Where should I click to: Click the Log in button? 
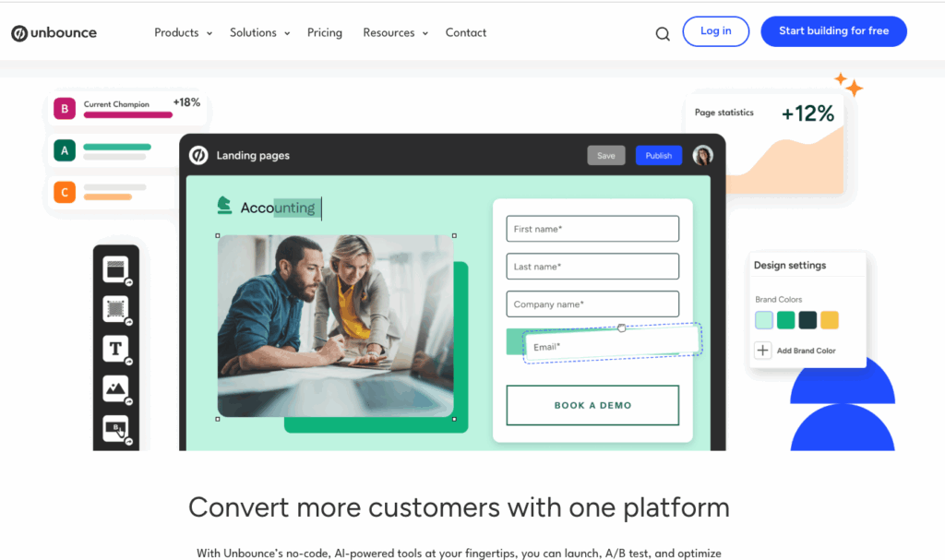715,31
